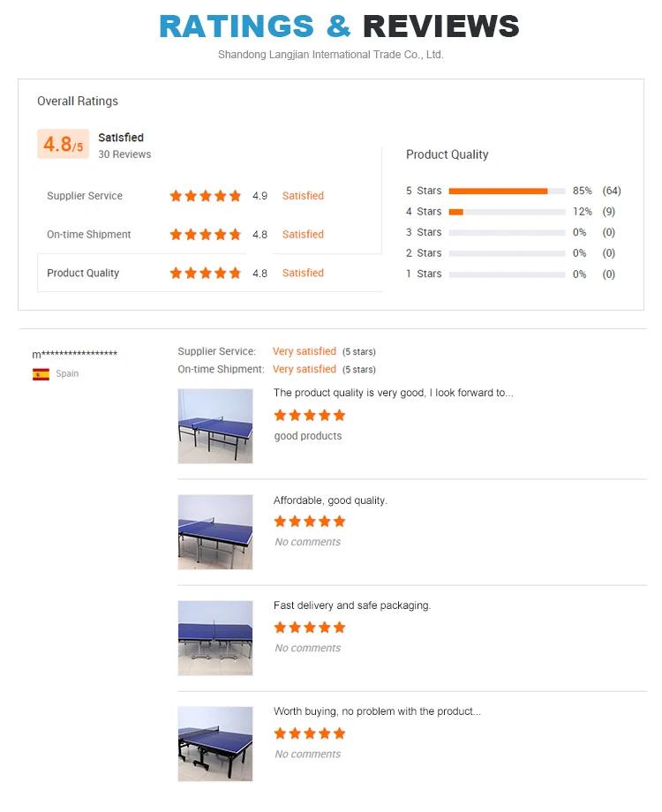
Task: Click the 5 Stars rating bar
Action: [x=507, y=191]
